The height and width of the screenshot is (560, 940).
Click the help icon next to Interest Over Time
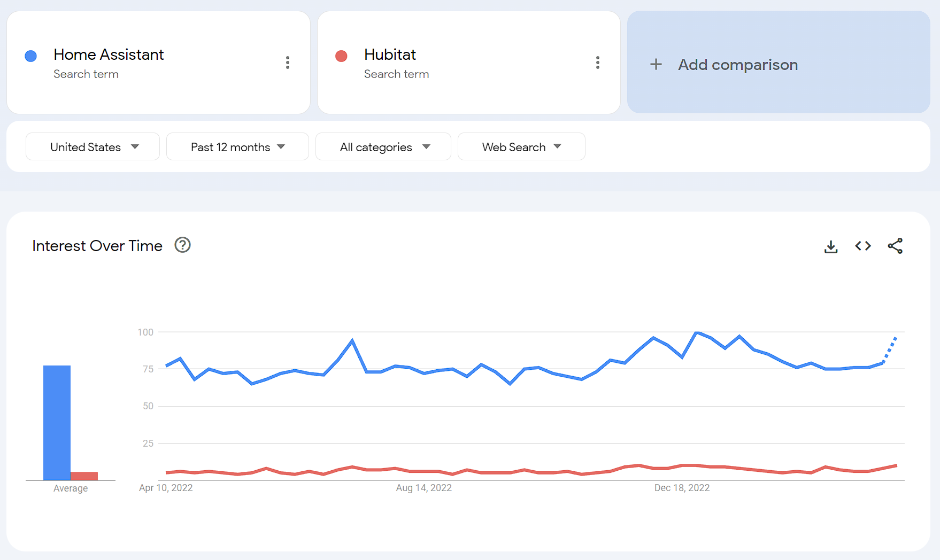[182, 245]
